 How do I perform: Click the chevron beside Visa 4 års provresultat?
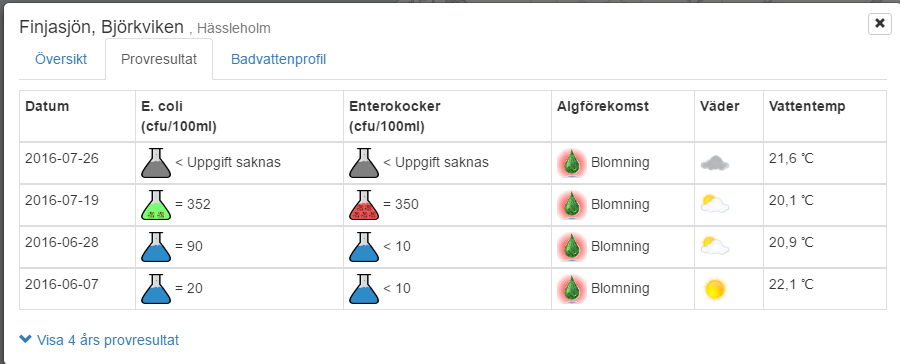25,339
